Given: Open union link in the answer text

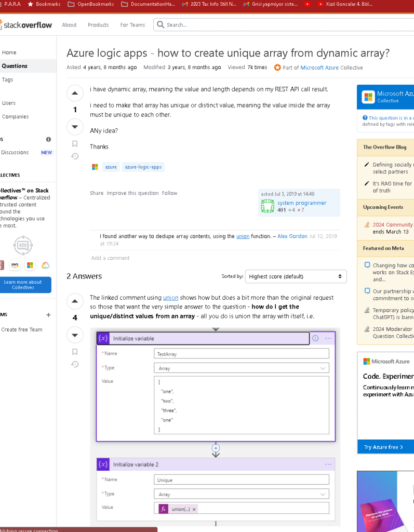Looking at the screenshot, I should click(171, 298).
